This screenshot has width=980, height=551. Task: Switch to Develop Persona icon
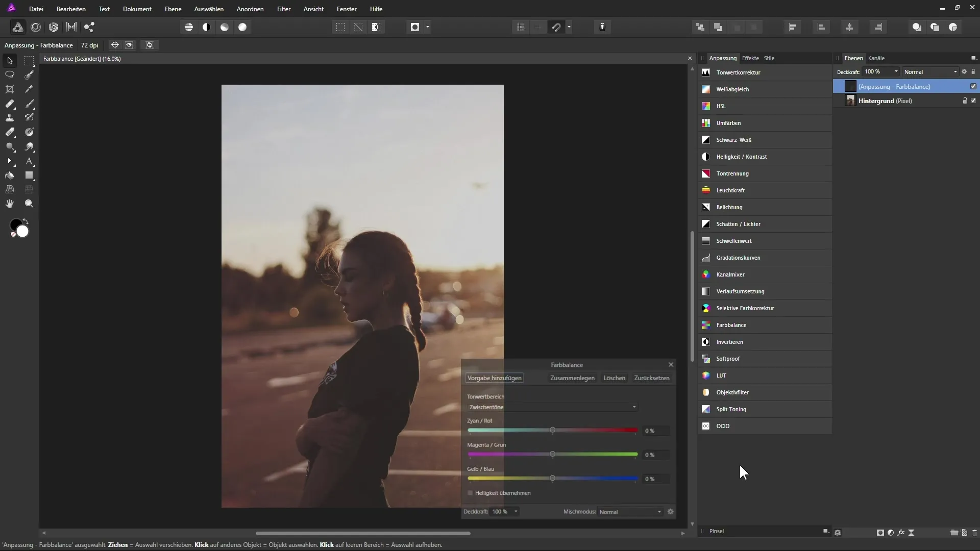54,27
